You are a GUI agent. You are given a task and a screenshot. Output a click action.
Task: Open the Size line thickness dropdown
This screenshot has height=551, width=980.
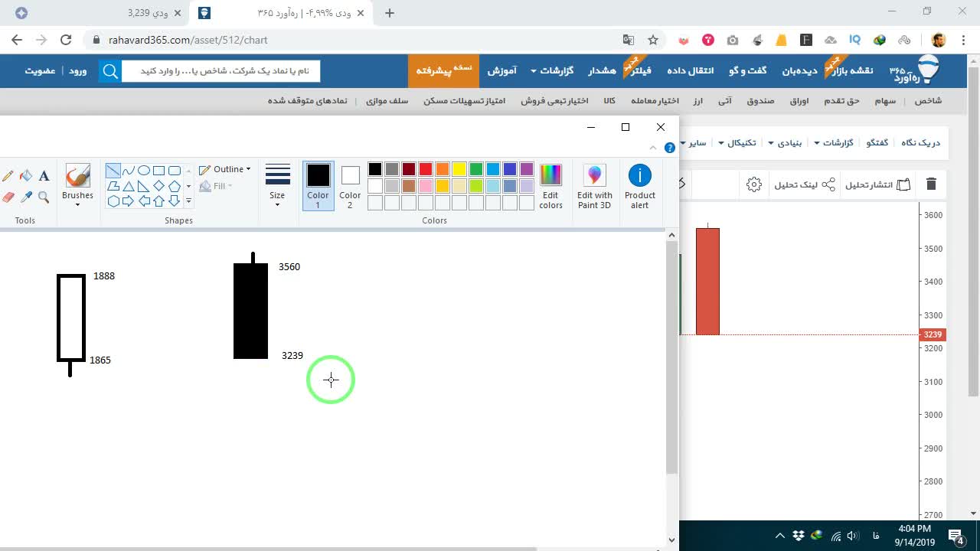coord(277,186)
